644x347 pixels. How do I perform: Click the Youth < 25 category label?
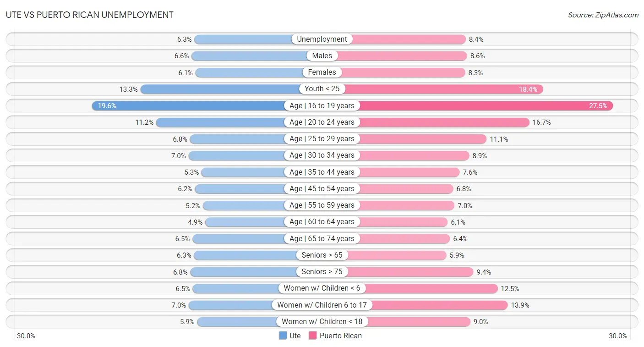322,89
